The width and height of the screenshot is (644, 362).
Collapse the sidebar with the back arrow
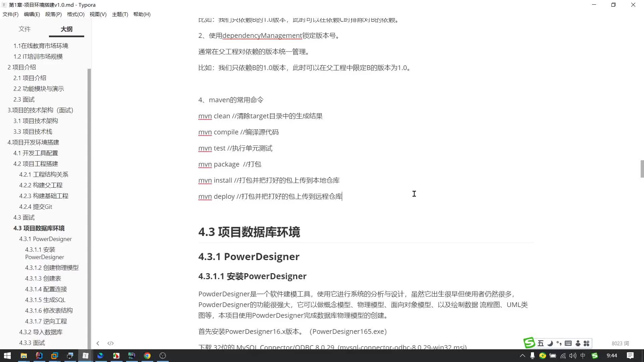pyautogui.click(x=98, y=343)
